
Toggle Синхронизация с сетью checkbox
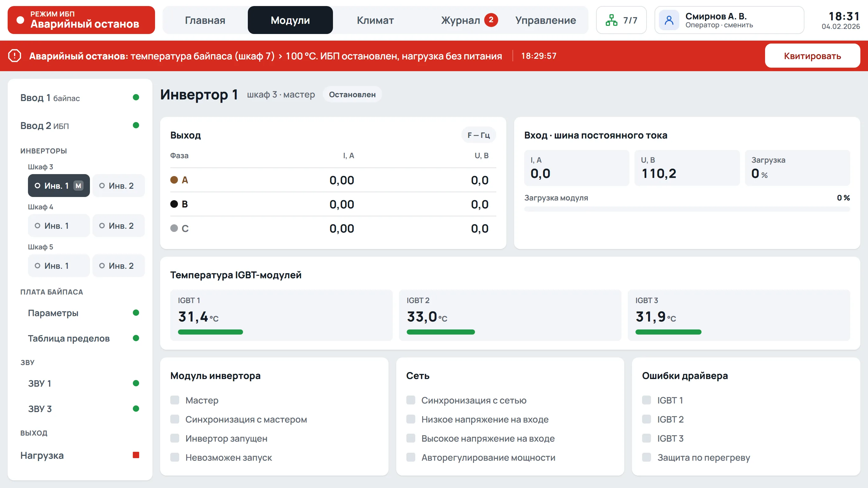coord(411,400)
